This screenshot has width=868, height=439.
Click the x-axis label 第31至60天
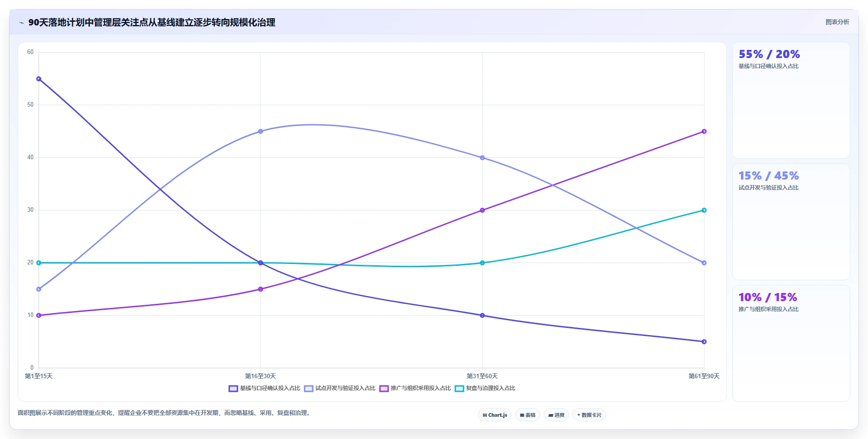click(482, 376)
